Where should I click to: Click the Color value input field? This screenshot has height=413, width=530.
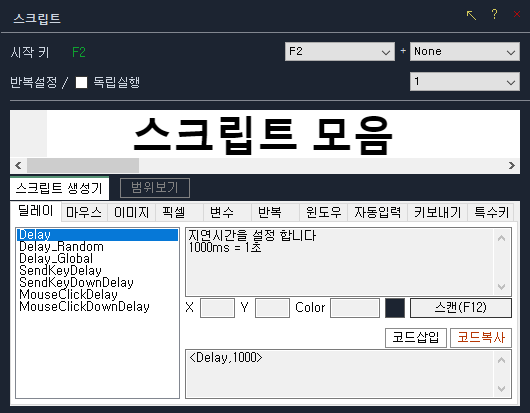355,308
